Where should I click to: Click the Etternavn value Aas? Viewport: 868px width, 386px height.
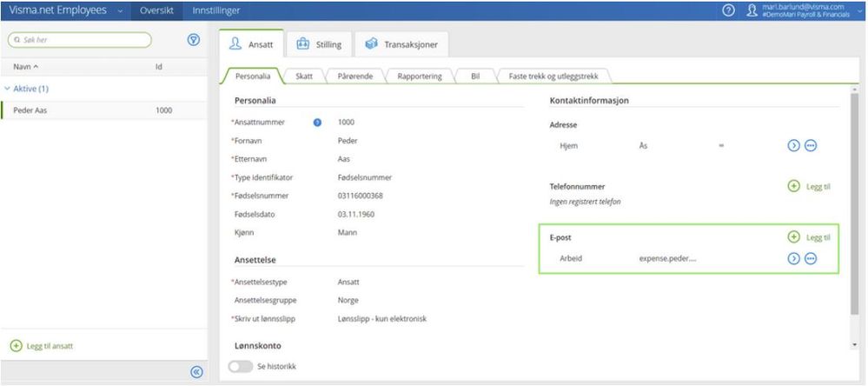344,159
